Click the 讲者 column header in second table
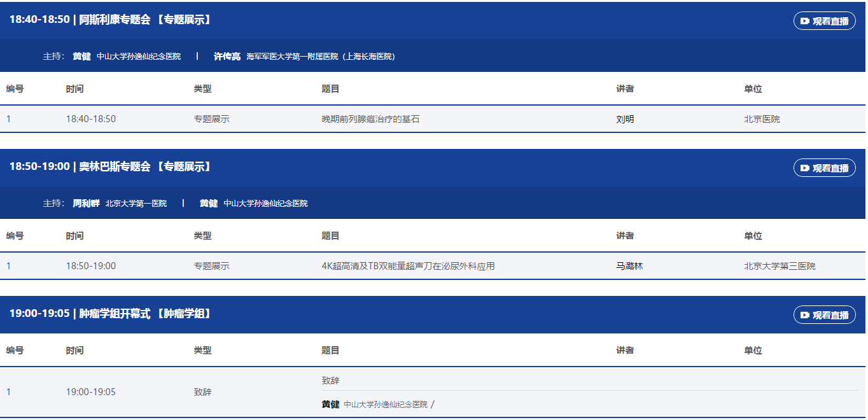Image resolution: width=868 pixels, height=420 pixels. coord(625,236)
